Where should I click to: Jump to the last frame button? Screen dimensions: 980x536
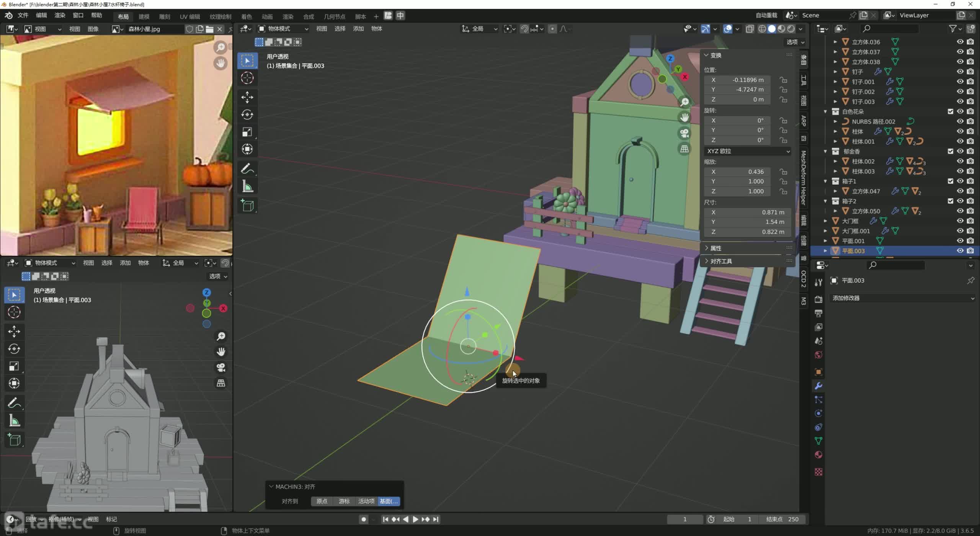(436, 520)
